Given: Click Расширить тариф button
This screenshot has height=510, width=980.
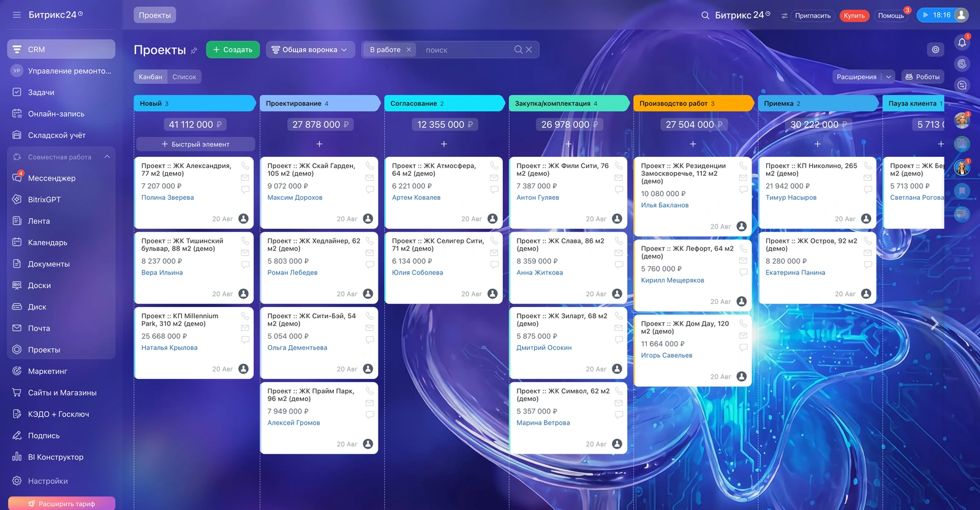Looking at the screenshot, I should point(61,504).
